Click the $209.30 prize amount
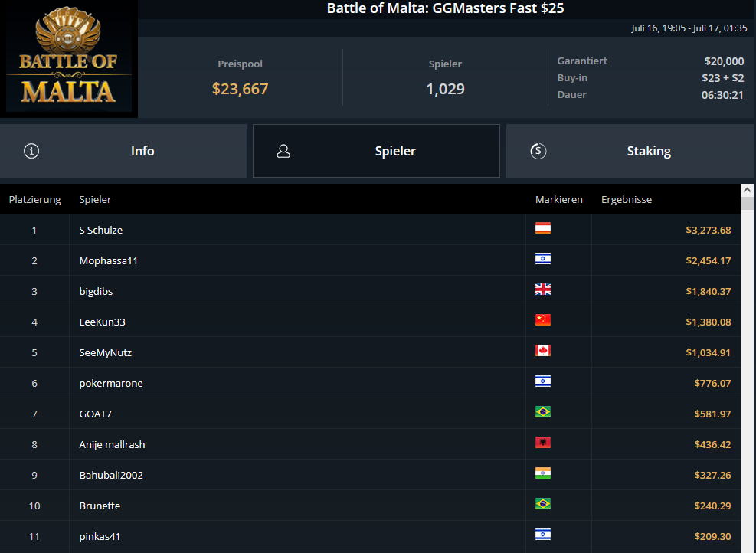The width and height of the screenshot is (756, 553). click(712, 536)
